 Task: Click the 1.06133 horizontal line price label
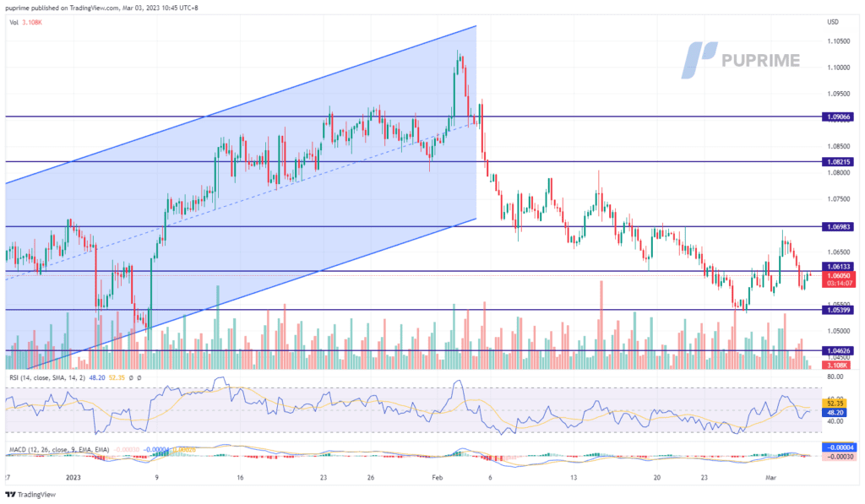[x=839, y=267]
